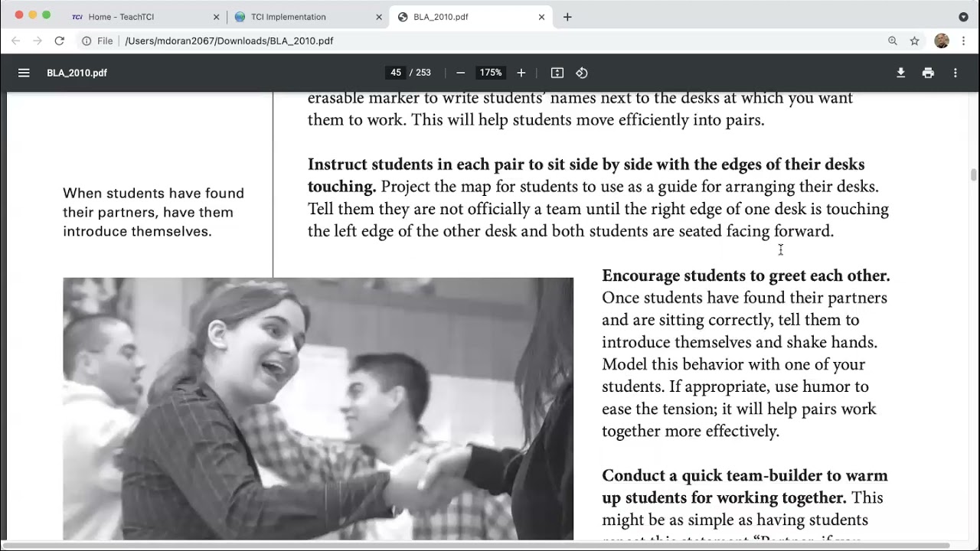Screen dimensions: 980x551
Task: Select the BLA_2010.pdf tab
Action: click(470, 17)
